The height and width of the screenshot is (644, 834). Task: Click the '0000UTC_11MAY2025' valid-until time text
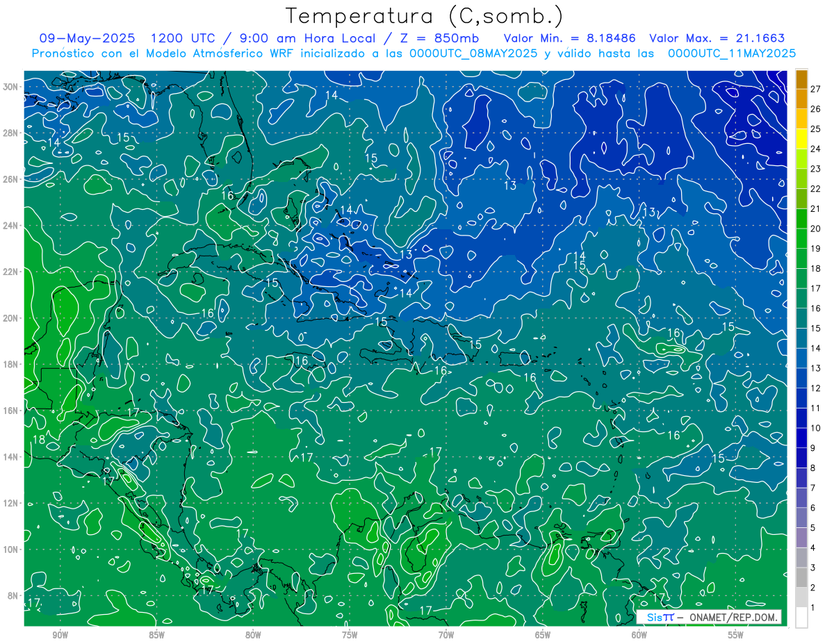click(x=731, y=53)
